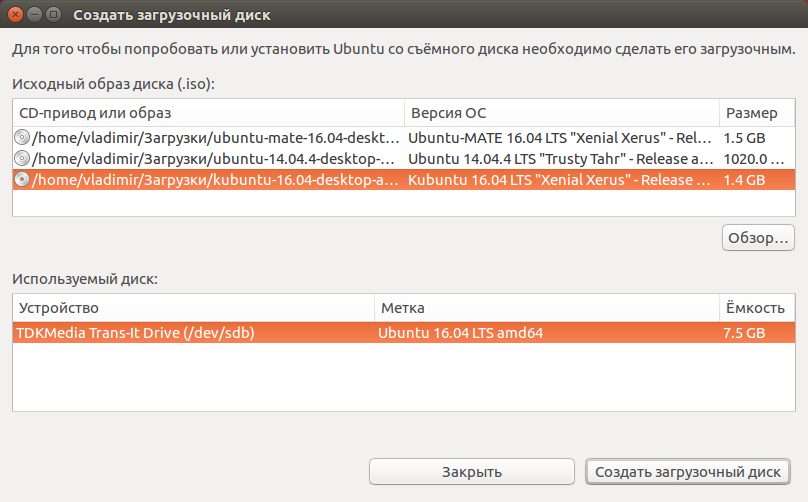
Task: Click disc icon for ubuntu-mate-16.04 image
Action: click(22, 138)
